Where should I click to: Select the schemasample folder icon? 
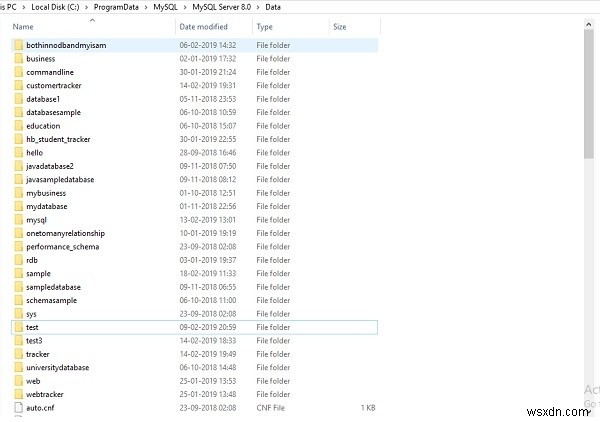tap(18, 300)
